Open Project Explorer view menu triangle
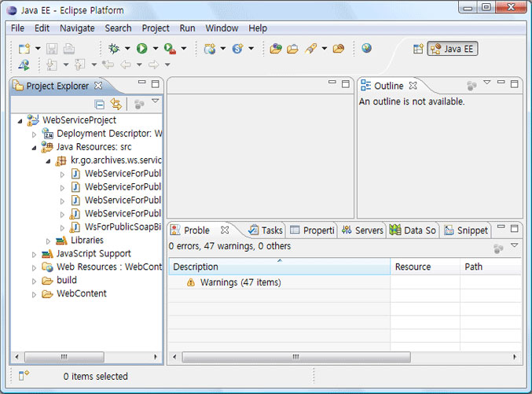Screen dimensions: 532x394 point(156,101)
